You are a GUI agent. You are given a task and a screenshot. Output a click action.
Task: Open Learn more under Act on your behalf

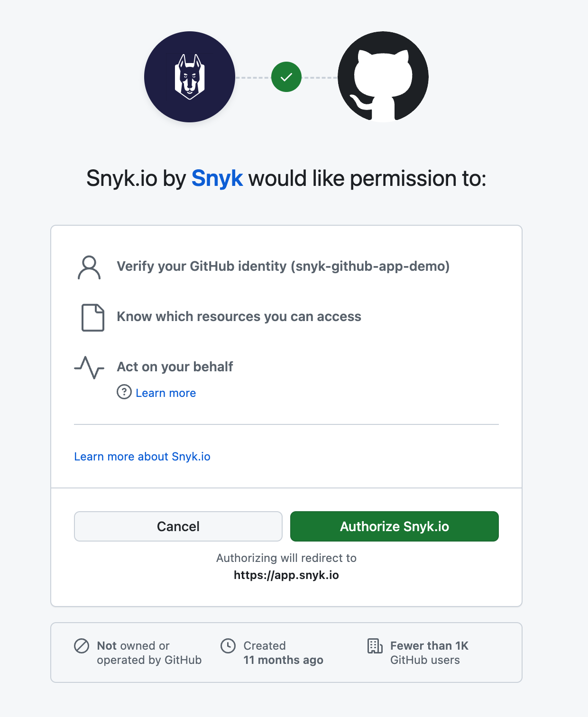pyautogui.click(x=165, y=393)
